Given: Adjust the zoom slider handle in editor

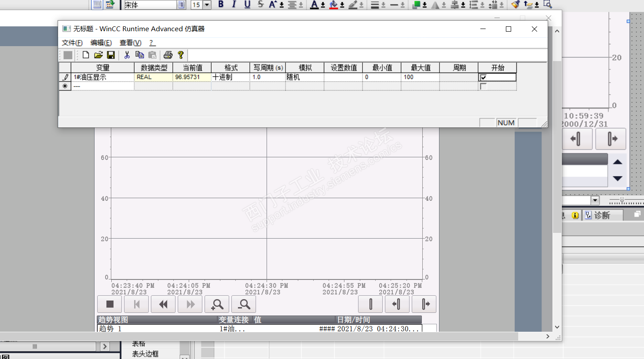Looking at the screenshot, I should (622, 200).
